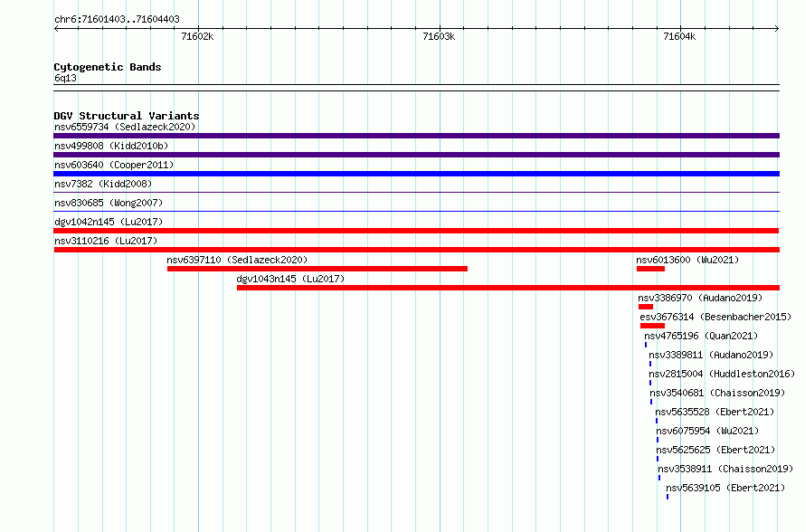The width and height of the screenshot is (805, 532).
Task: Click the blue tick under nsv5639105
Action: click(668, 497)
